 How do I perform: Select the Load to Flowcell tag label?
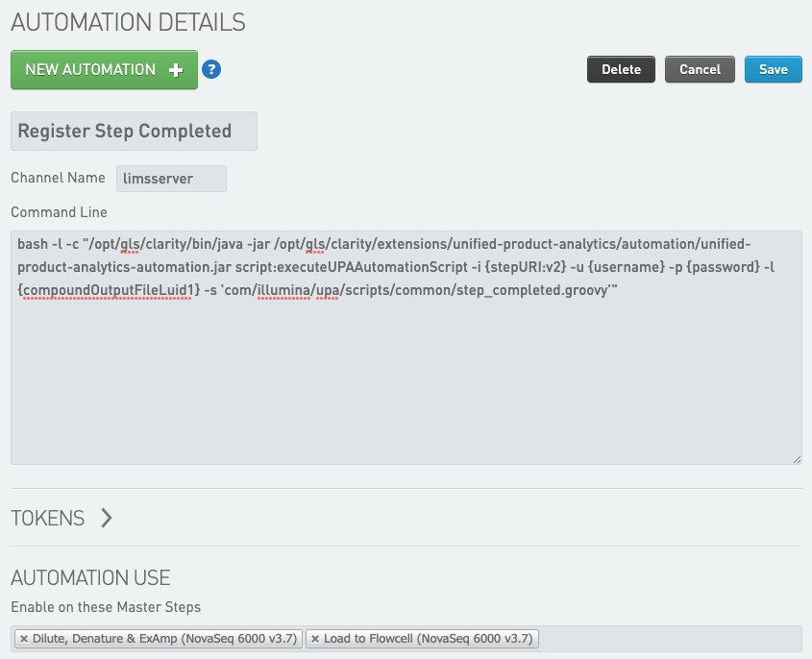pyautogui.click(x=428, y=639)
